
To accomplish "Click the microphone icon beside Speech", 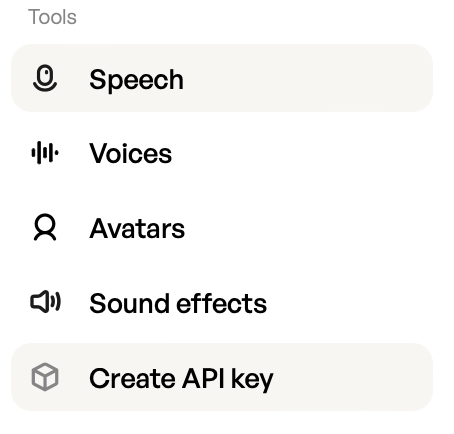I will [x=45, y=78].
